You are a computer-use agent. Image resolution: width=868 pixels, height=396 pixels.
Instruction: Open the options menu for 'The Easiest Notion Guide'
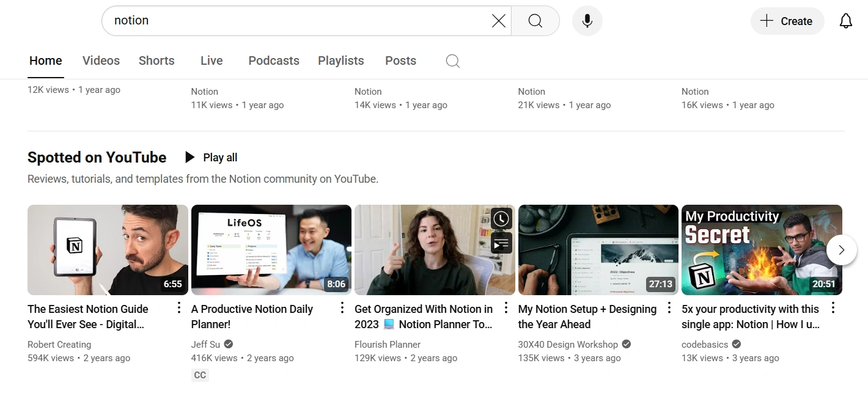178,307
